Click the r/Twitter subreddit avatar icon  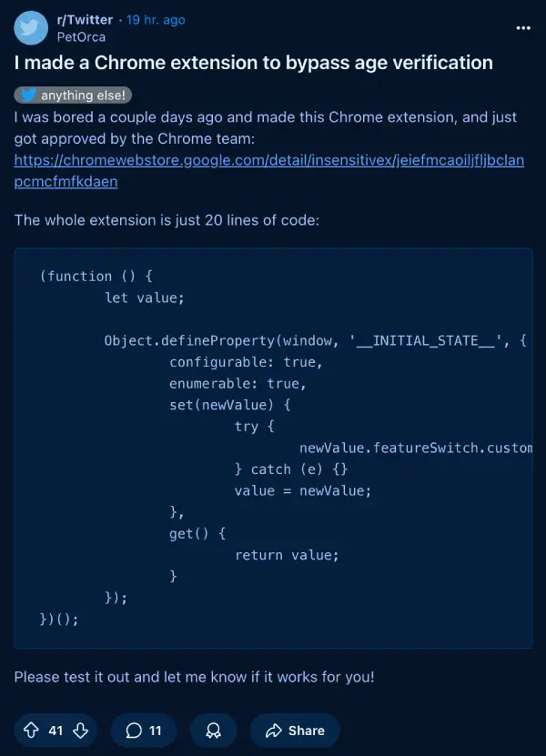pyautogui.click(x=31, y=28)
